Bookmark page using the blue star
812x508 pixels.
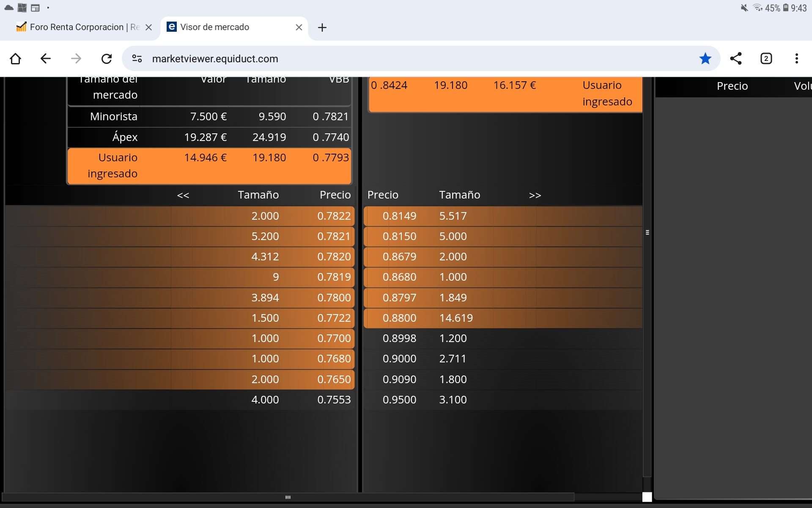click(x=705, y=58)
